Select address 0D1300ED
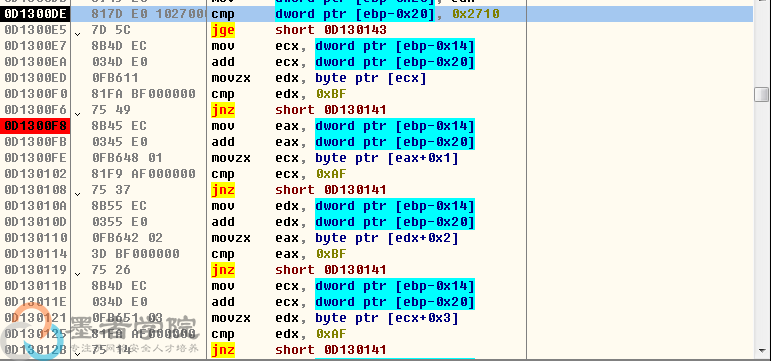 click(x=35, y=78)
